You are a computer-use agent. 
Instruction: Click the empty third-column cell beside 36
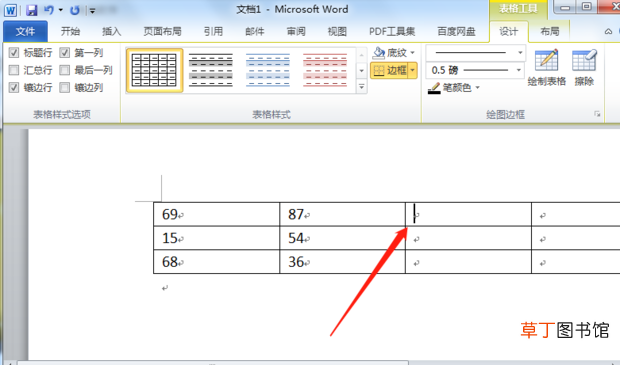[468, 261]
